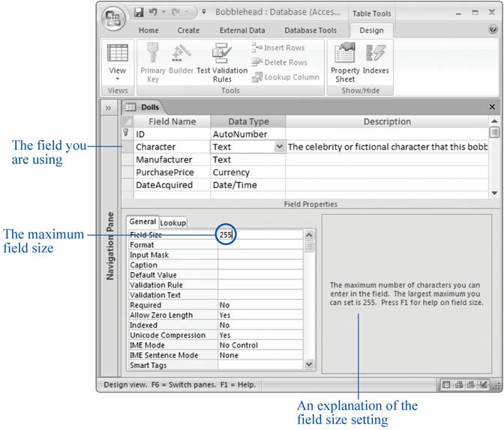Open the Property Sheet
This screenshot has height=430, width=504.
tap(345, 61)
